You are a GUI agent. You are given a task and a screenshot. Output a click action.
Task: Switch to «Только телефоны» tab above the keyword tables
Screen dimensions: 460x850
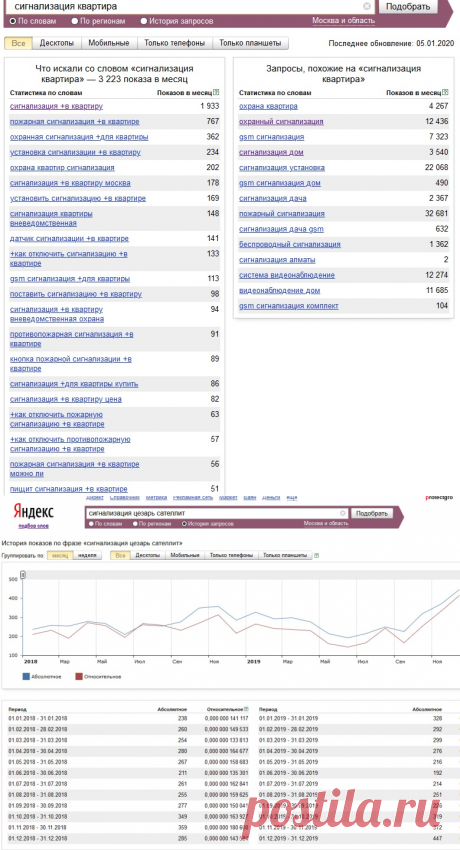[x=174, y=43]
